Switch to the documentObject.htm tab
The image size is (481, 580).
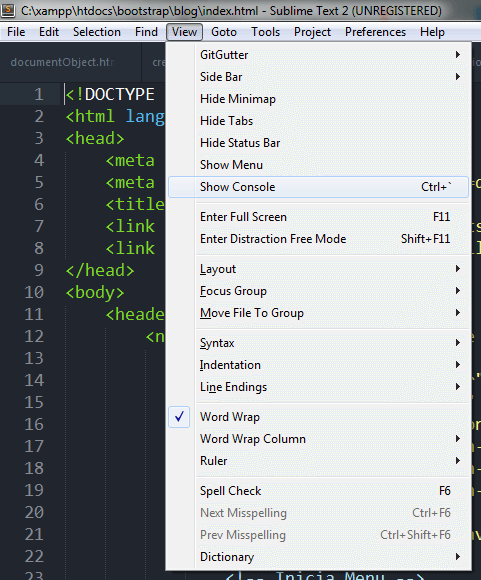click(x=70, y=62)
